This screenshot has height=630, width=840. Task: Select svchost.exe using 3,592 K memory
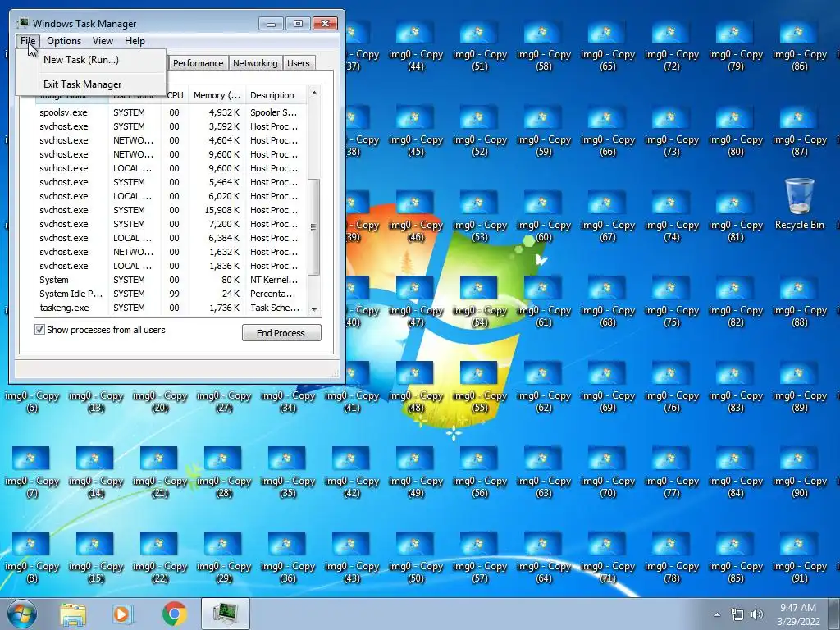pos(171,126)
